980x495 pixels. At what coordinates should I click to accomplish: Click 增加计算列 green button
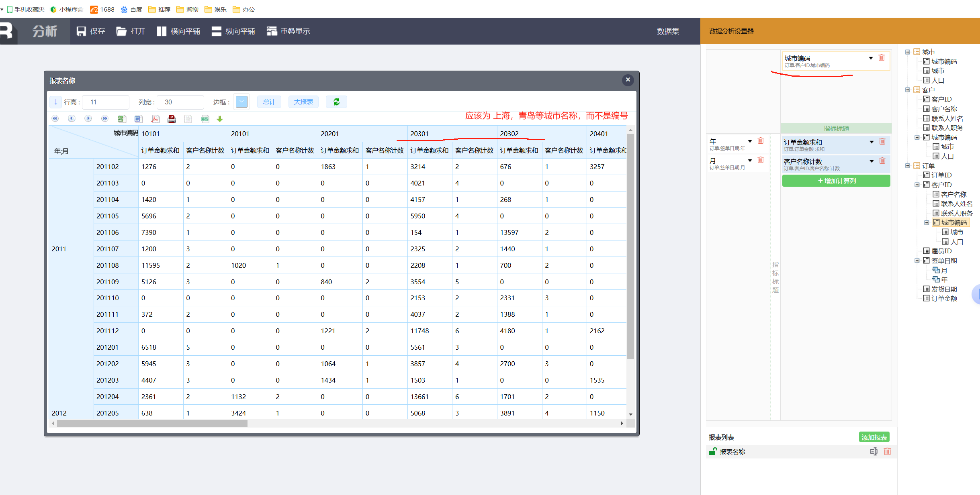pyautogui.click(x=836, y=181)
